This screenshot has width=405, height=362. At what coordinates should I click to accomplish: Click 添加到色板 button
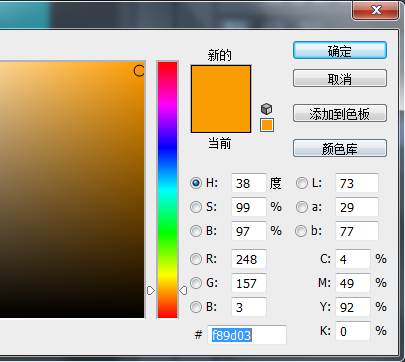tap(340, 113)
